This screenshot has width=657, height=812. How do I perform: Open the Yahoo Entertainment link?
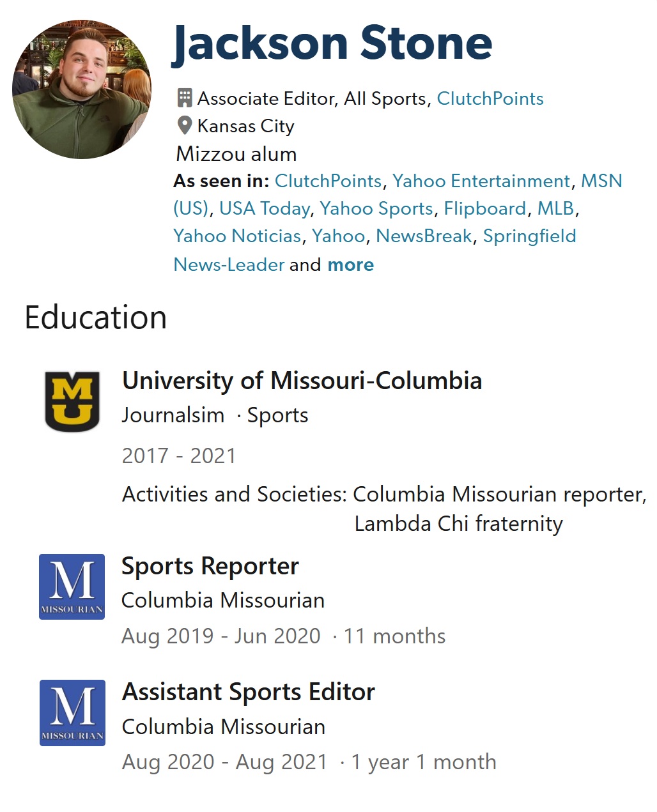coord(481,181)
